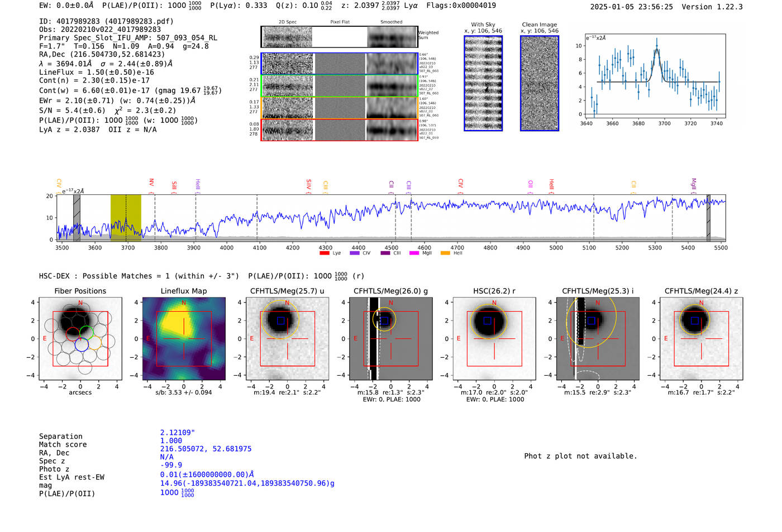
Task: Click the Separation value "2.12109"
Action: pos(178,433)
